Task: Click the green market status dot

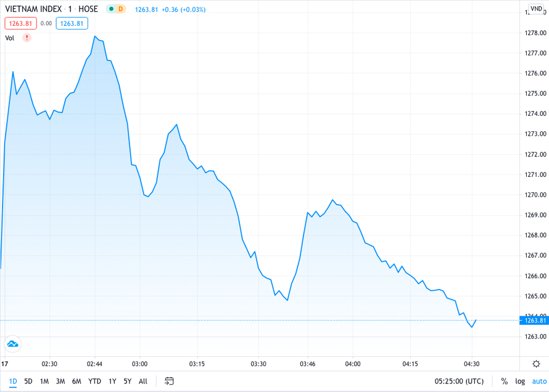Action: tap(111, 9)
